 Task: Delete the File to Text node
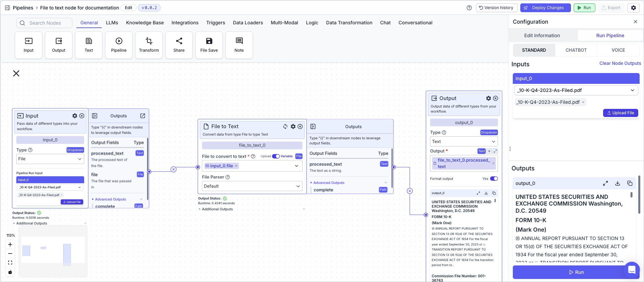[x=300, y=126]
